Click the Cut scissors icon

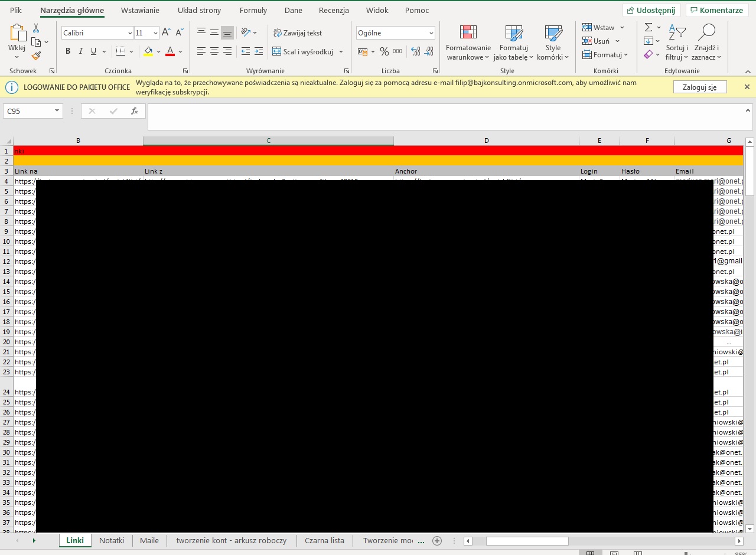click(x=36, y=28)
